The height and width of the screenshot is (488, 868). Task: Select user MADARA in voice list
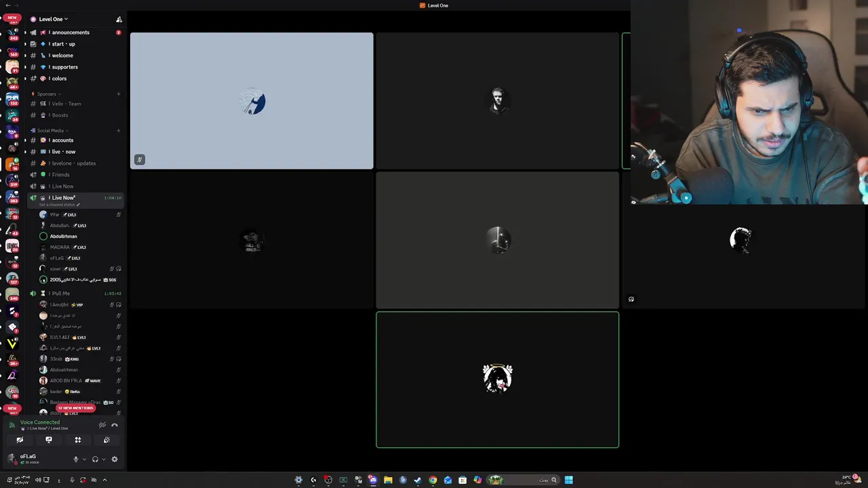[80, 247]
